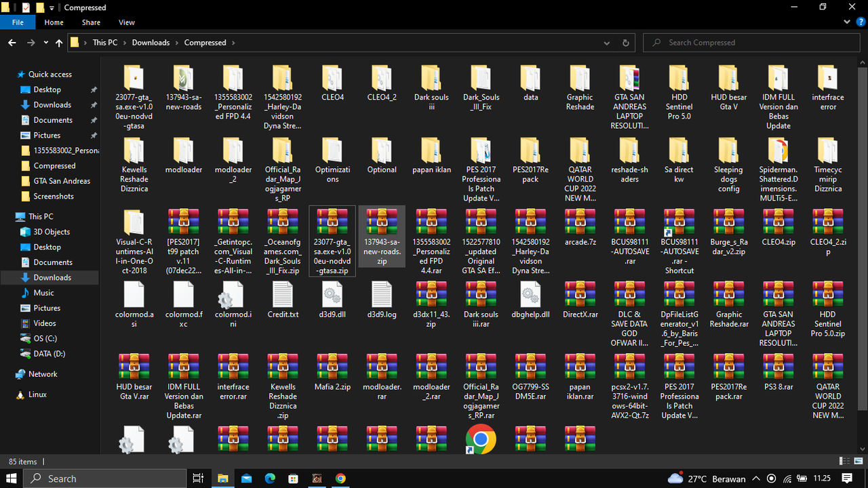
Task: Click the chevron after Compressed in address bar
Action: (x=233, y=43)
